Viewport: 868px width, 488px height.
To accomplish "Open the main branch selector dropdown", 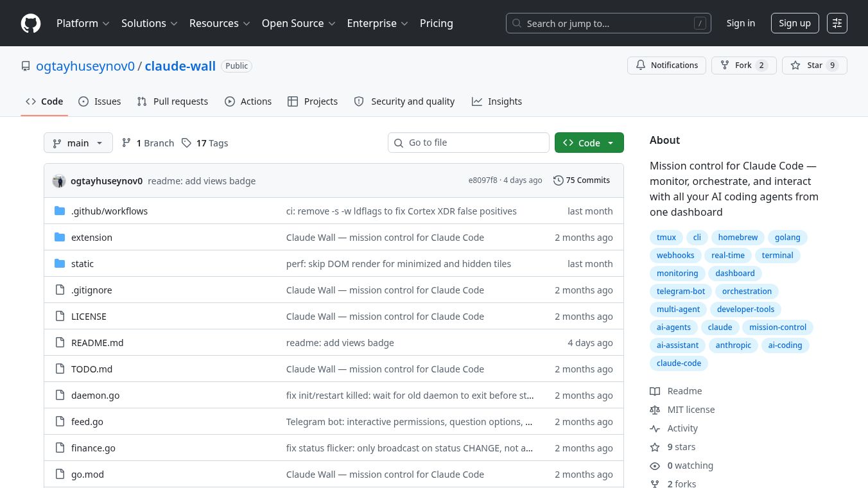I will pos(78,143).
